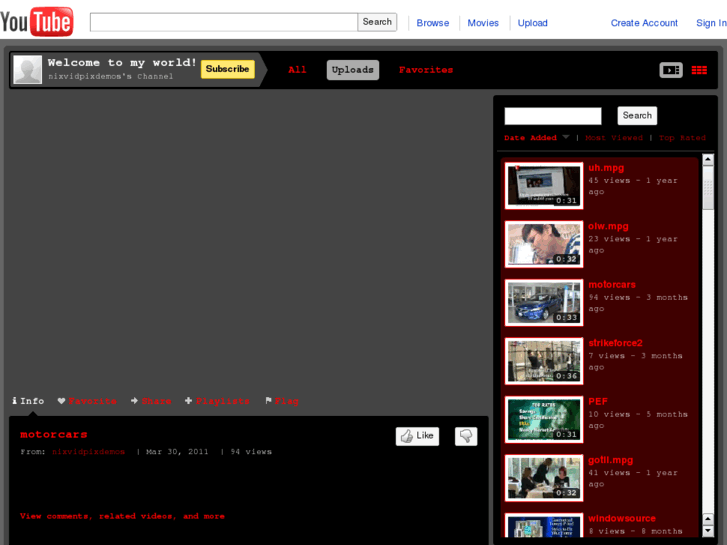This screenshot has height=545, width=727.
Task: Open the windowsource video thumbnail
Action: [x=544, y=525]
